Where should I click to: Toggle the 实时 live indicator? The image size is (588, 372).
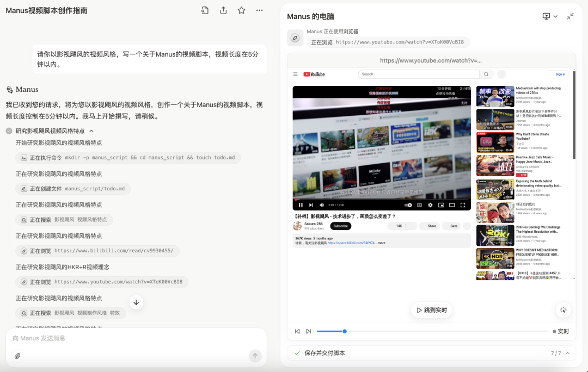pos(561,332)
